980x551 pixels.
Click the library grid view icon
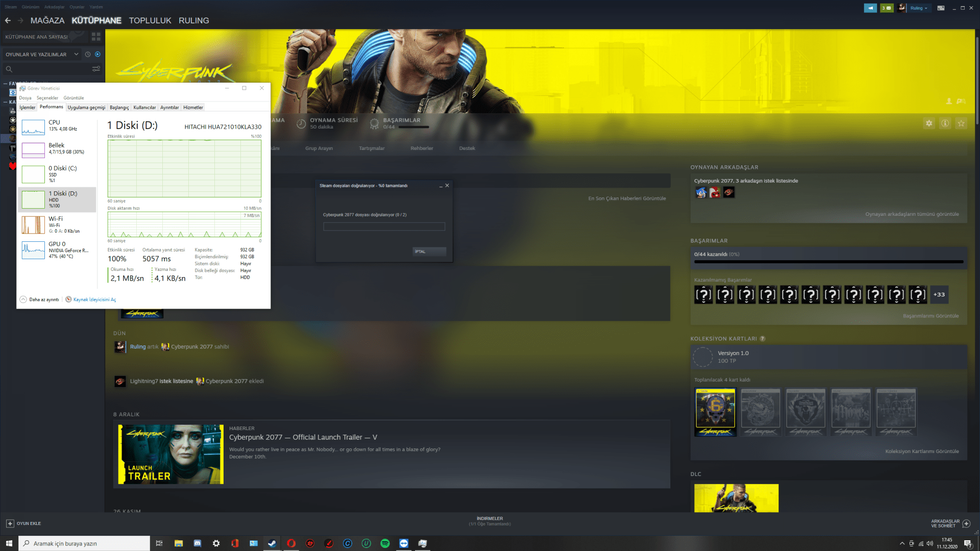(x=95, y=37)
